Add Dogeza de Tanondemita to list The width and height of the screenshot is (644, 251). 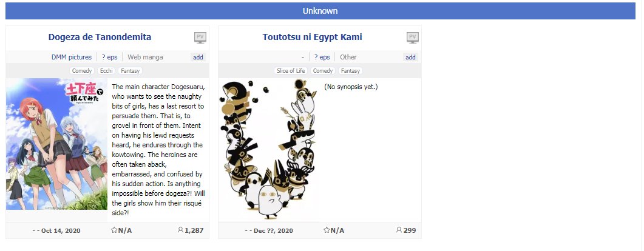click(198, 57)
